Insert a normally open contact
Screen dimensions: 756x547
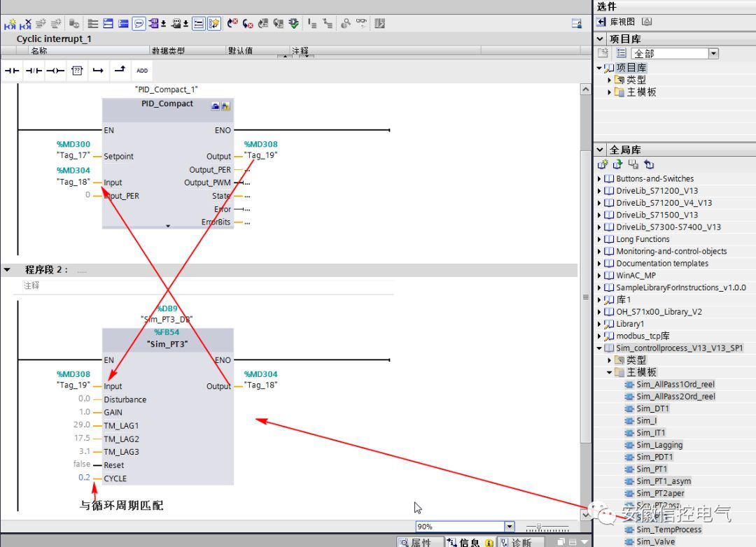click(12, 71)
